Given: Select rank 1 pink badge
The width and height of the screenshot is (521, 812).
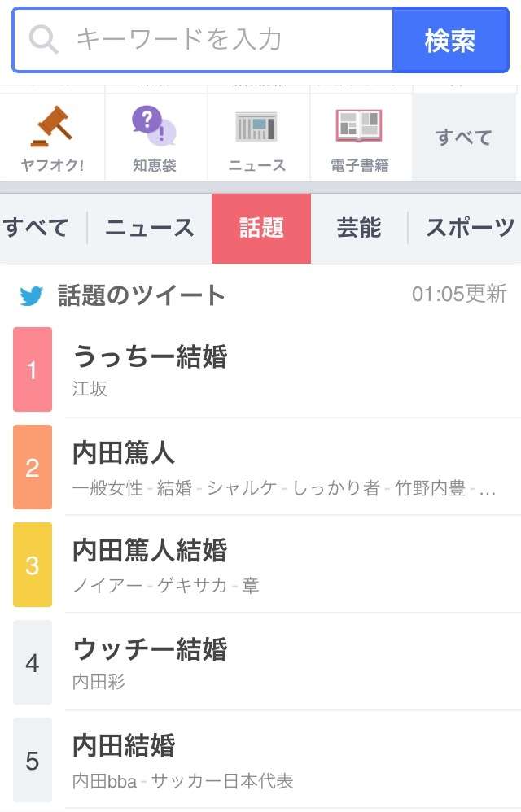Looking at the screenshot, I should pyautogui.click(x=32, y=369).
